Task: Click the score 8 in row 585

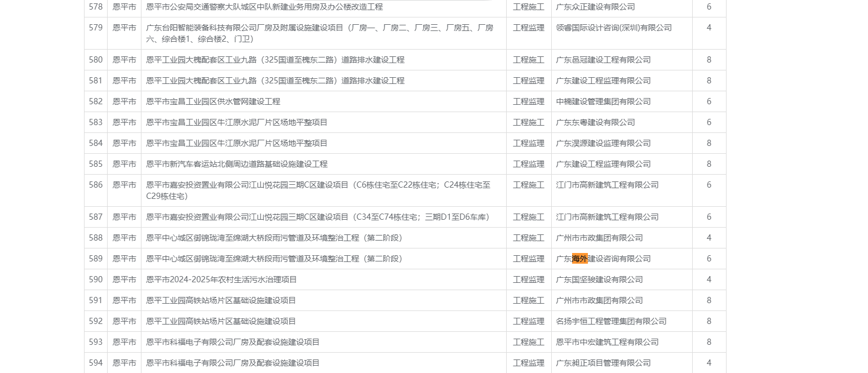Action: click(x=708, y=164)
